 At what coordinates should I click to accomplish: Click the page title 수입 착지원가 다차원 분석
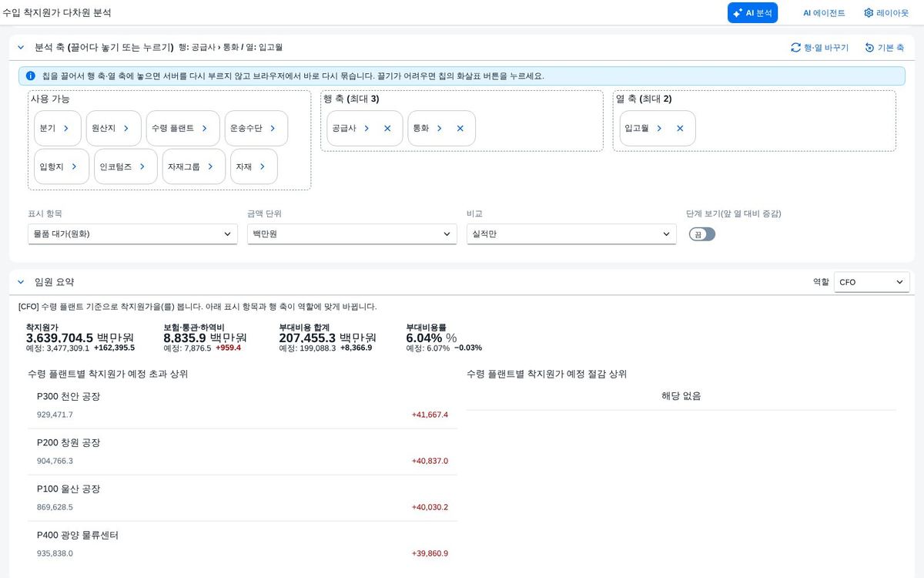pos(56,13)
